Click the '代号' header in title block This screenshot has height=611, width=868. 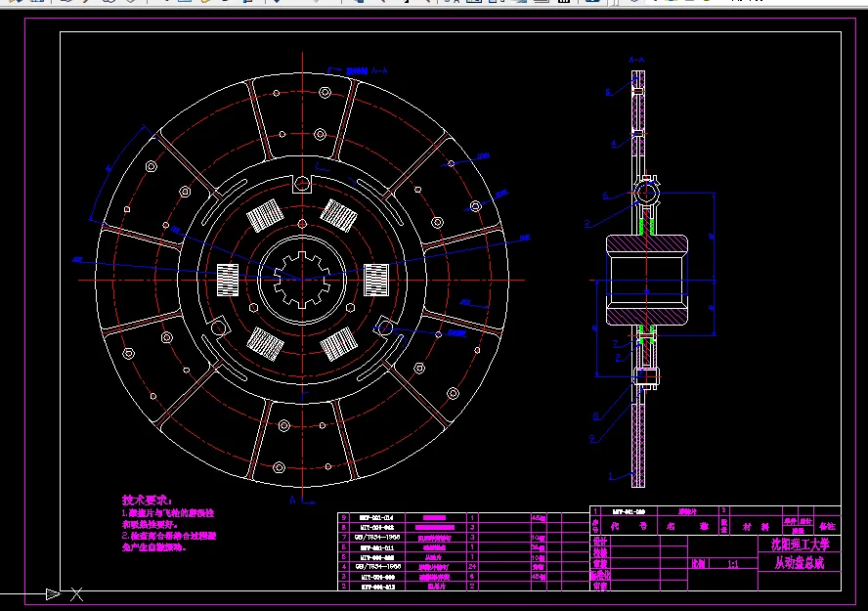coord(629,526)
